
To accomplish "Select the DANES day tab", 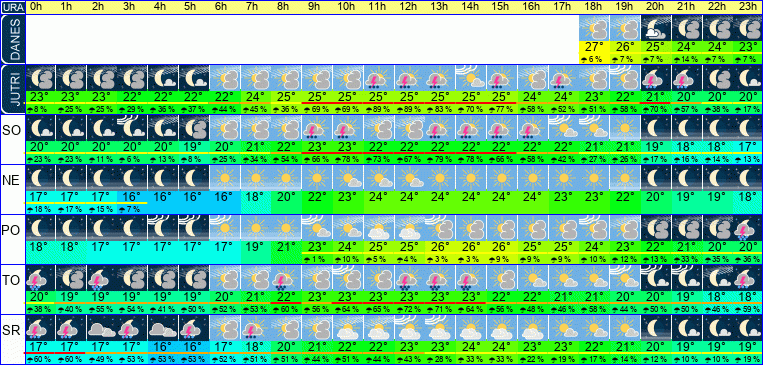I will click(12, 39).
